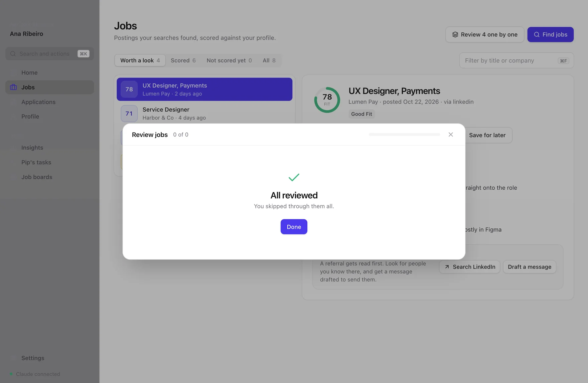Select the All tab
Viewport: 588px width, 383px height.
click(269, 60)
